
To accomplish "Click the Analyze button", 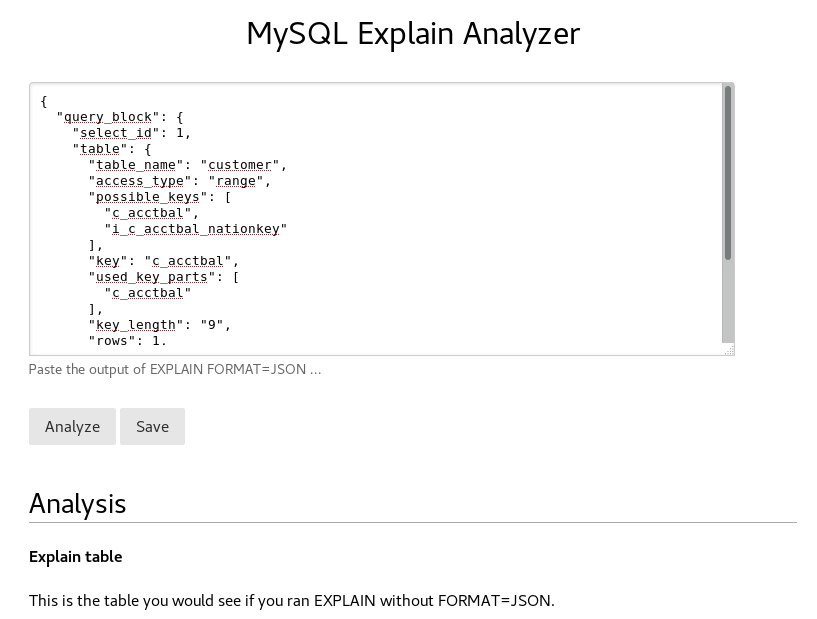I will click(x=72, y=426).
